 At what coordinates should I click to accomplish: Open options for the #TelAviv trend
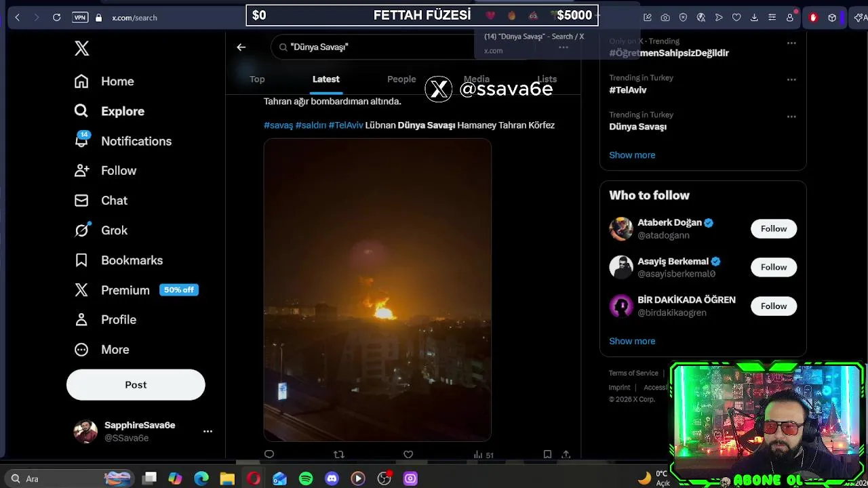(791, 79)
